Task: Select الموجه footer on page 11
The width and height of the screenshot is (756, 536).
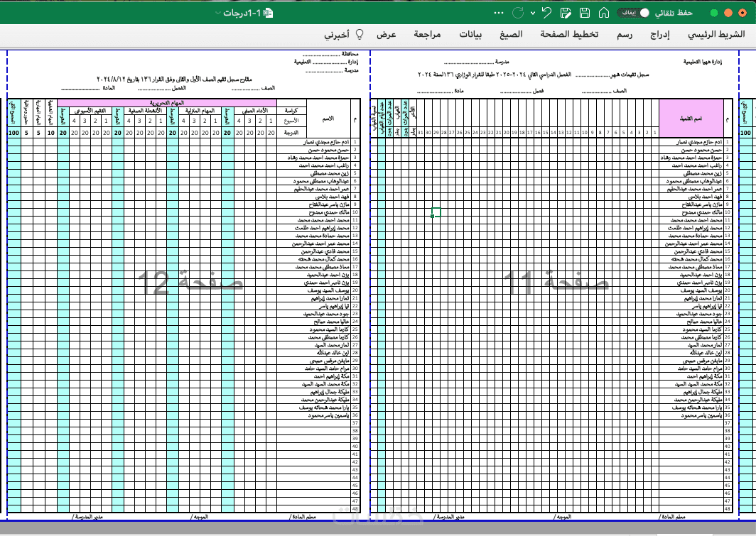Action: click(x=563, y=517)
